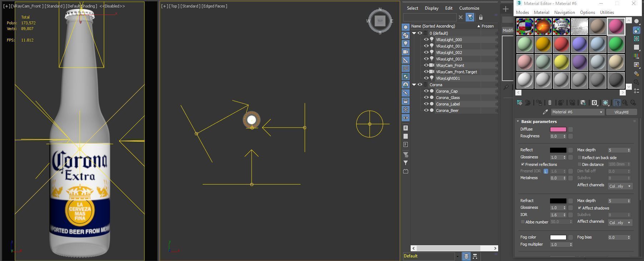Image resolution: width=644 pixels, height=261 pixels.
Task: Clear the Scene Explorer search with X
Action: pyautogui.click(x=461, y=17)
